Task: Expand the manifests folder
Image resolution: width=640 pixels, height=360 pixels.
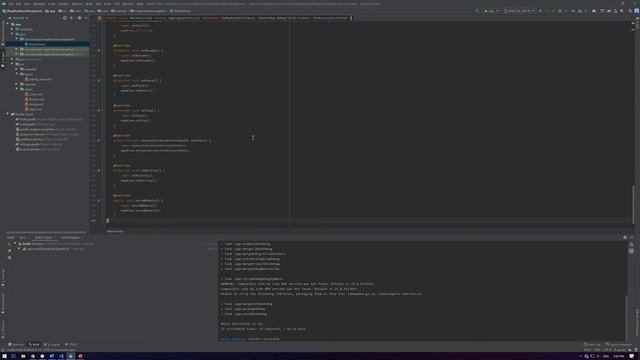Action: point(12,29)
